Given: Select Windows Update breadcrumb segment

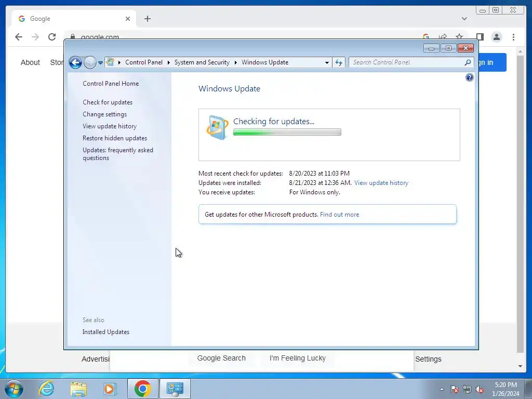Looking at the screenshot, I should coord(265,62).
